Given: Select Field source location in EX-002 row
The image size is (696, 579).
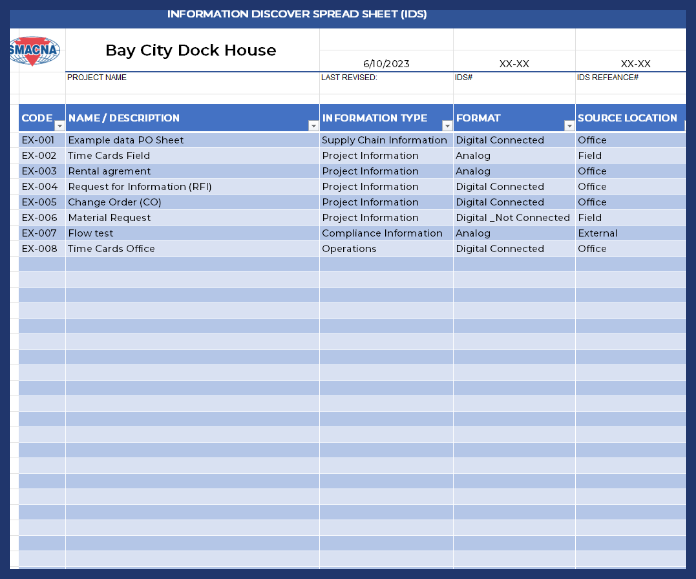Looking at the screenshot, I should 631,156.
